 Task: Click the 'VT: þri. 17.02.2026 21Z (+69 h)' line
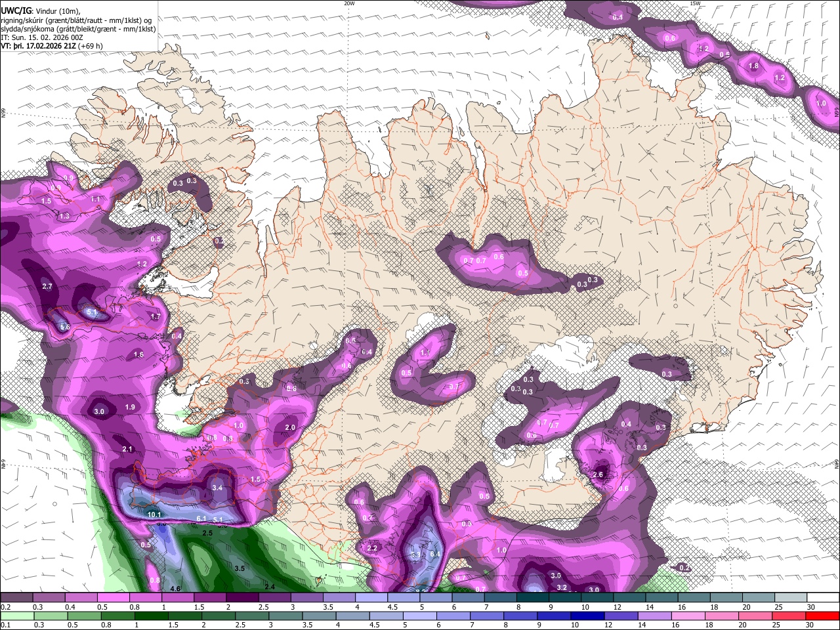[x=52, y=46]
